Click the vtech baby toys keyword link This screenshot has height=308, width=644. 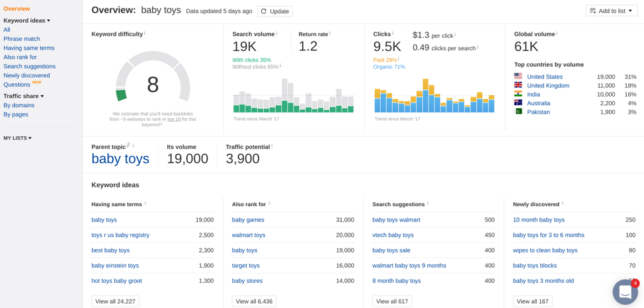pyautogui.click(x=393, y=235)
